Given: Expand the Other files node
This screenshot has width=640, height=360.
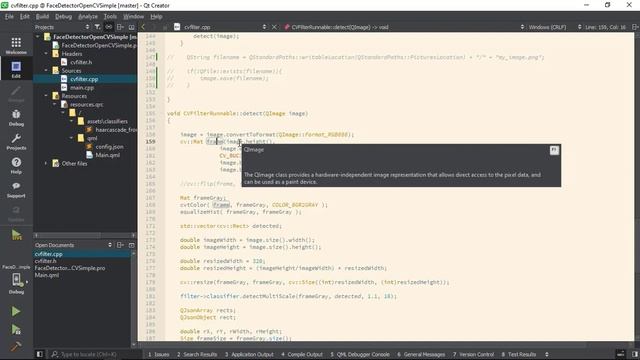Looking at the screenshot, I should click(46, 163).
